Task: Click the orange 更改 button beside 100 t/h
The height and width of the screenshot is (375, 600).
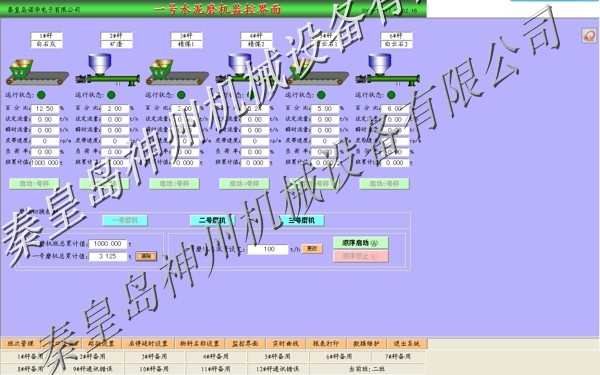Action: coord(312,249)
